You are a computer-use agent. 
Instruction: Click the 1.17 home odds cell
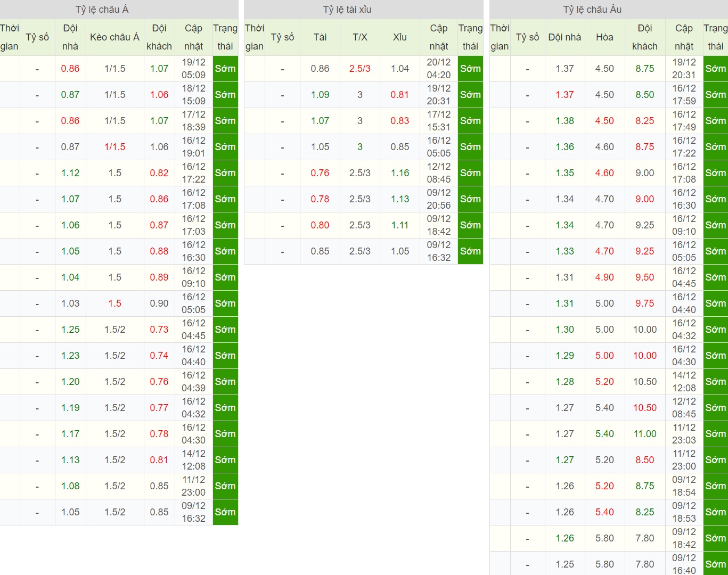coord(70,434)
